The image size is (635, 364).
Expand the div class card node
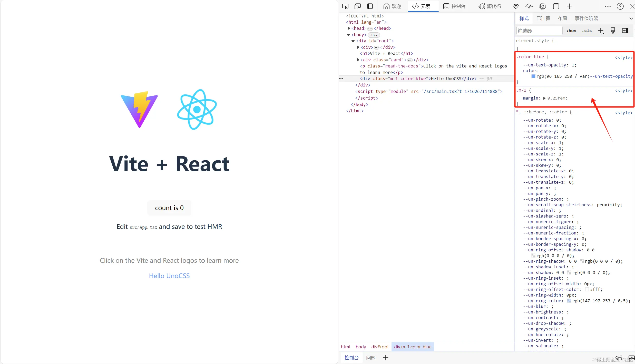click(358, 60)
